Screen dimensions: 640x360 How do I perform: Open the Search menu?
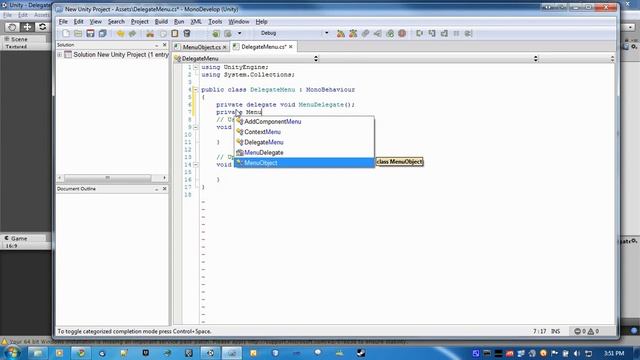(116, 22)
